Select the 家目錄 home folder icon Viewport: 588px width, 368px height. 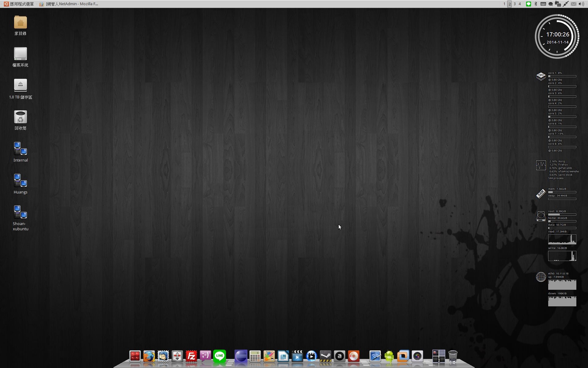21,26
